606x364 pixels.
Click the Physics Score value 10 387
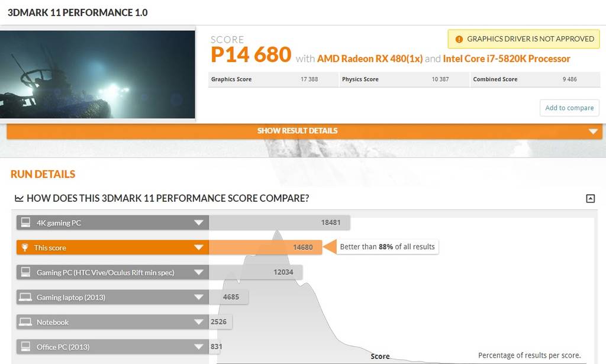(440, 79)
